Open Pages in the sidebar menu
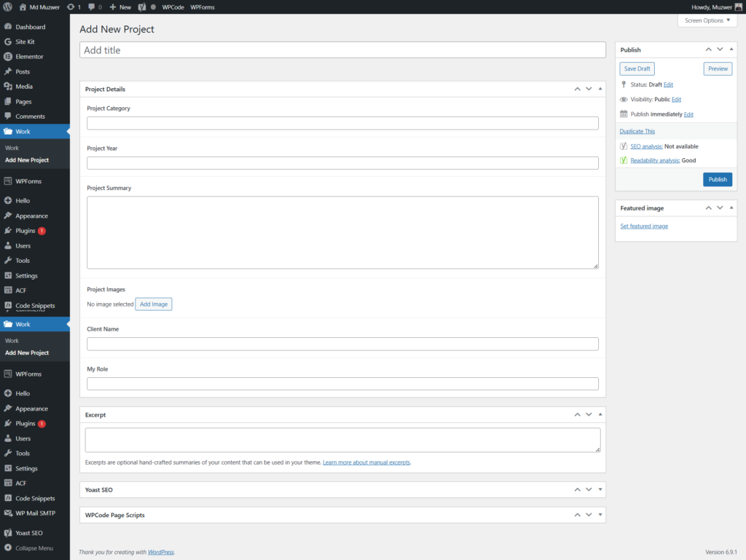 click(x=23, y=101)
